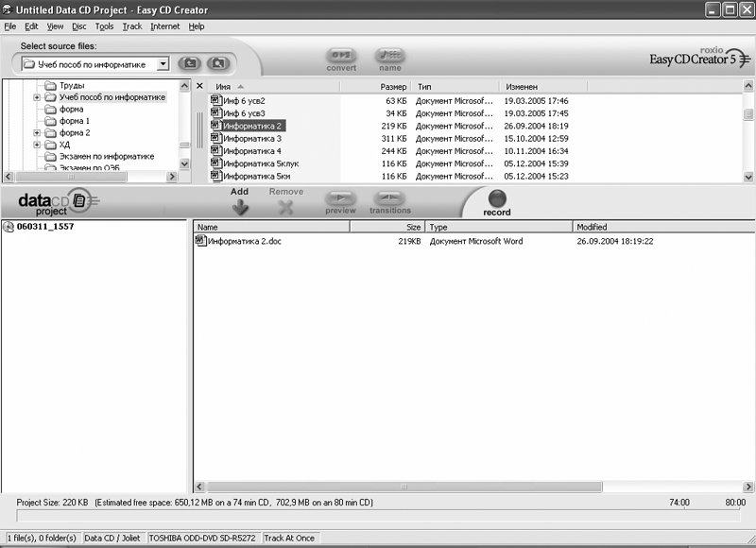
Task: Click the transitions icon
Action: pyautogui.click(x=389, y=198)
